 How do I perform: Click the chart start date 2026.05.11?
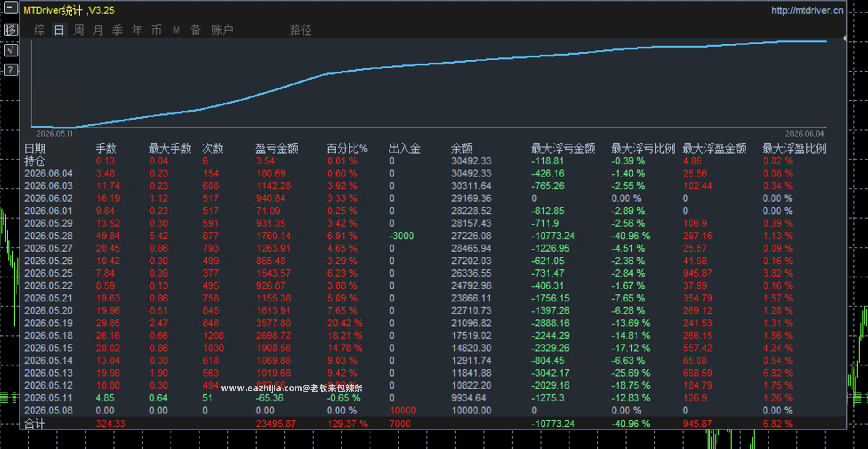tap(54, 134)
